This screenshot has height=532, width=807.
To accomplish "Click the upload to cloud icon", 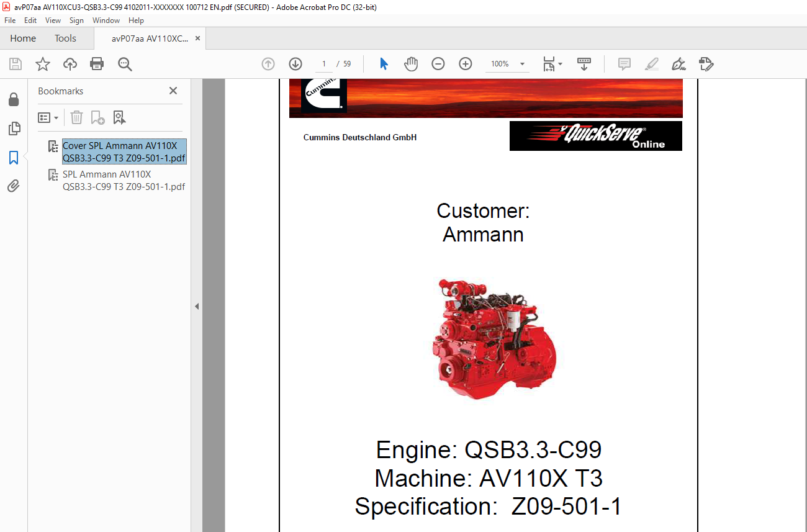I will click(70, 64).
